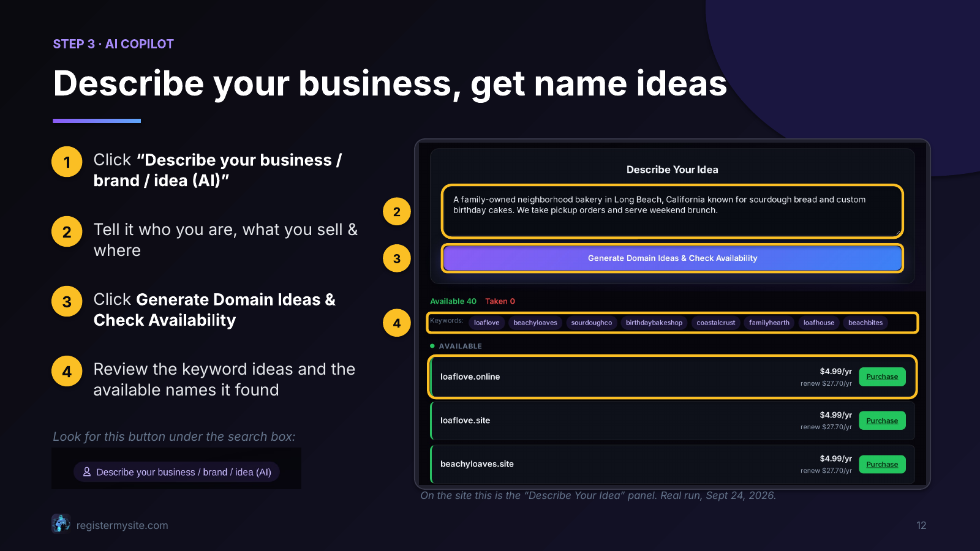The image size is (980, 551).
Task: Click the Taken 0 counter
Action: pyautogui.click(x=500, y=301)
